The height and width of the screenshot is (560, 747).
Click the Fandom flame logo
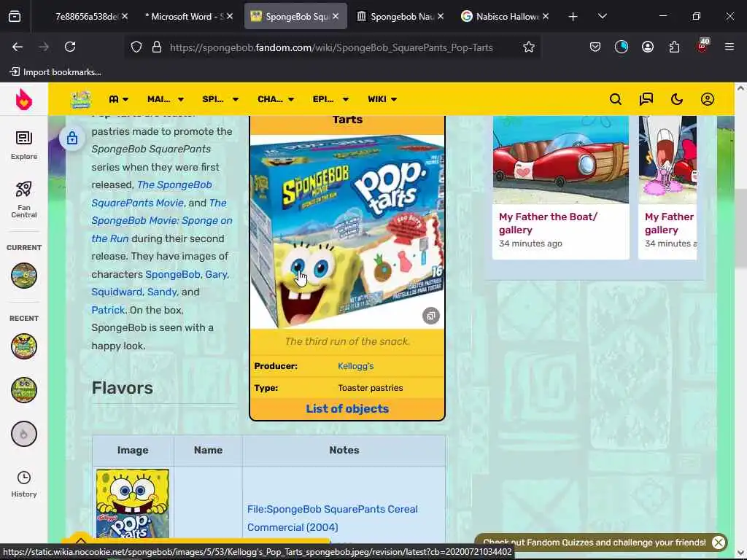click(x=24, y=99)
